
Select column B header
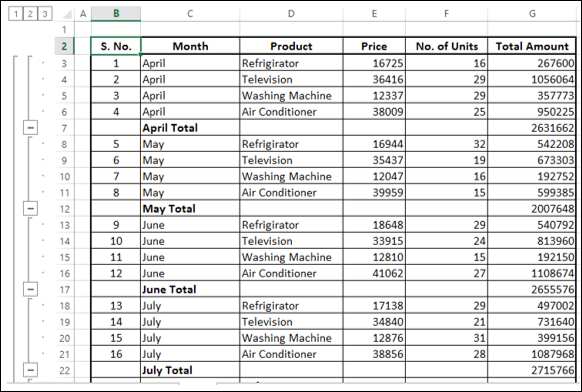tap(116, 14)
